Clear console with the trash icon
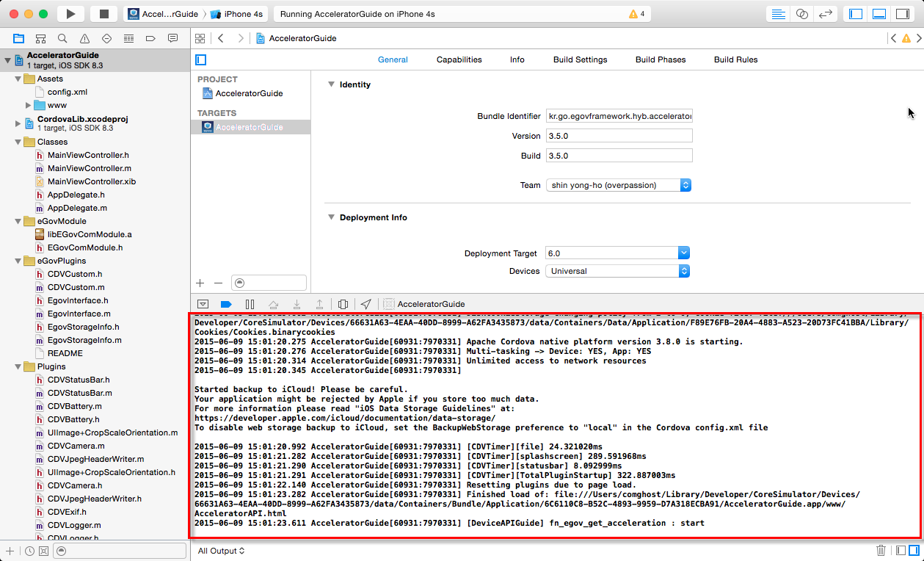The image size is (924, 561). pyautogui.click(x=881, y=550)
